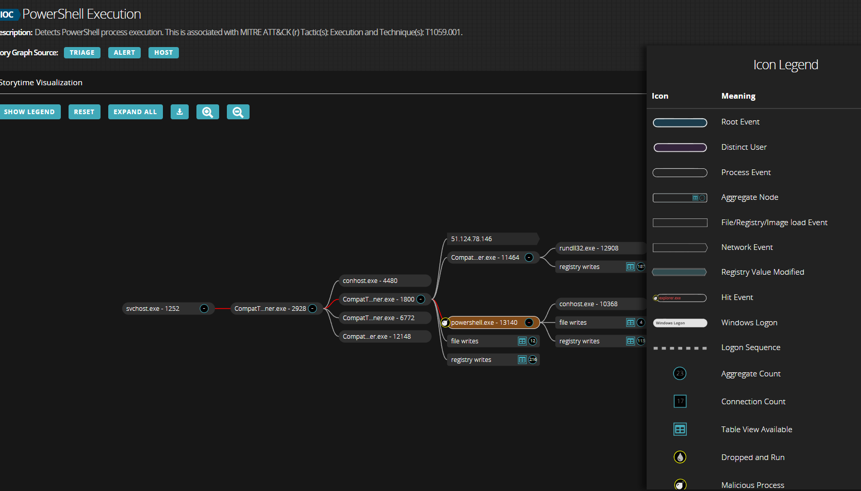This screenshot has width=861, height=491.
Task: Expand all graph nodes
Action: point(135,111)
